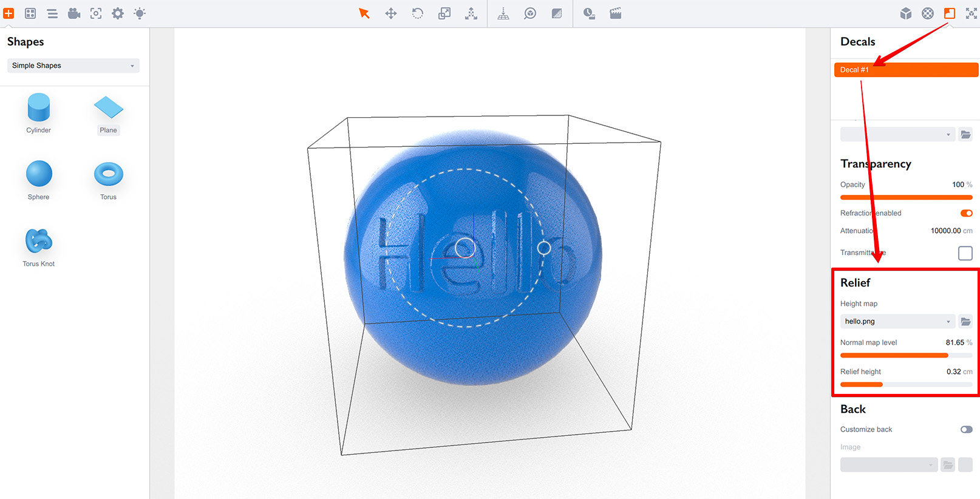Browse folder for Back image
This screenshot has width=980, height=499.
pos(948,465)
